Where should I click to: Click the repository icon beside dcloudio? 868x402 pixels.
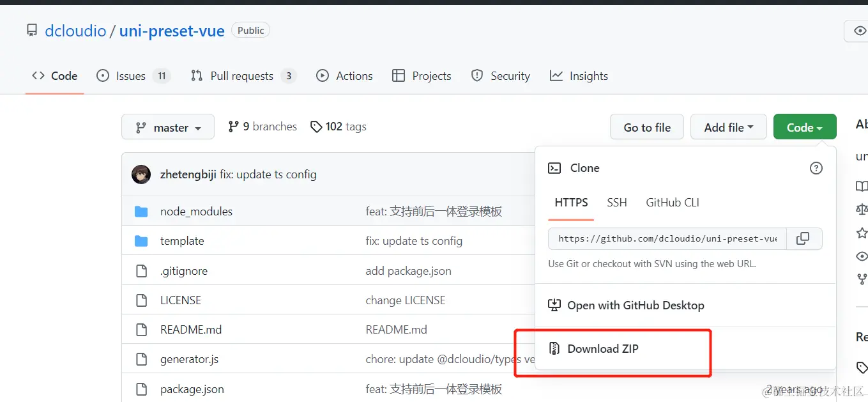tap(32, 29)
